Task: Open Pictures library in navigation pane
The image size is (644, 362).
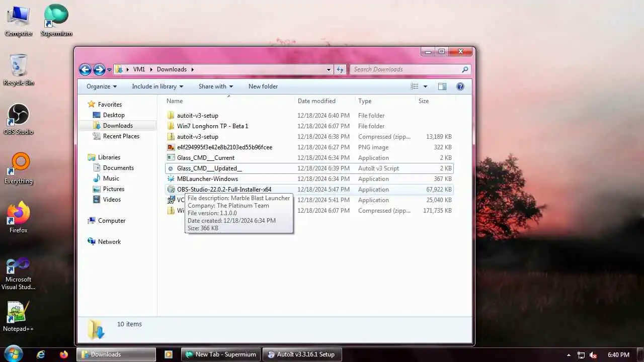Action: [x=109, y=189]
